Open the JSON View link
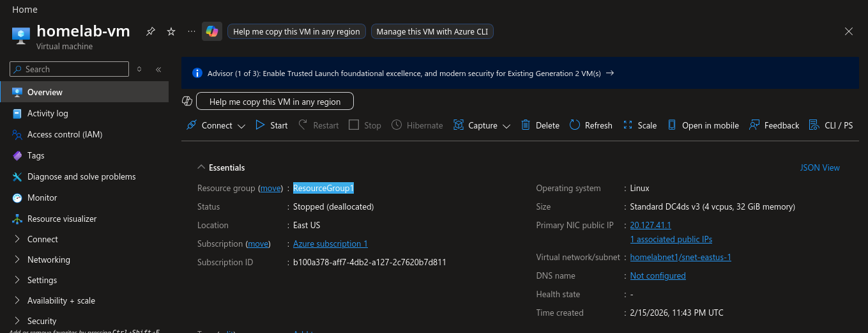The image size is (868, 333). 819,167
